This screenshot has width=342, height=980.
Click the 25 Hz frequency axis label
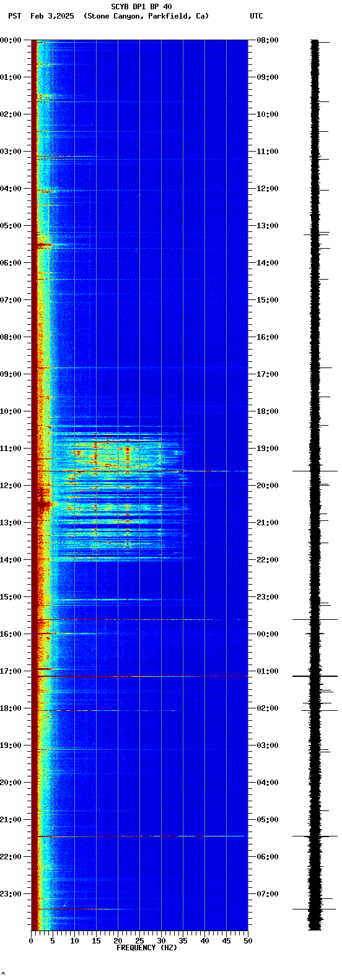[139, 941]
